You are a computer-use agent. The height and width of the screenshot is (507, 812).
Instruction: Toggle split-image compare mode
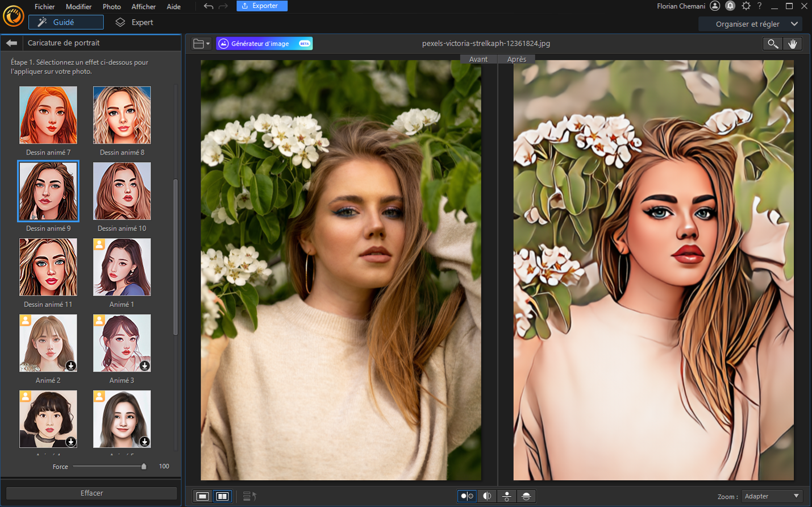coord(487,496)
